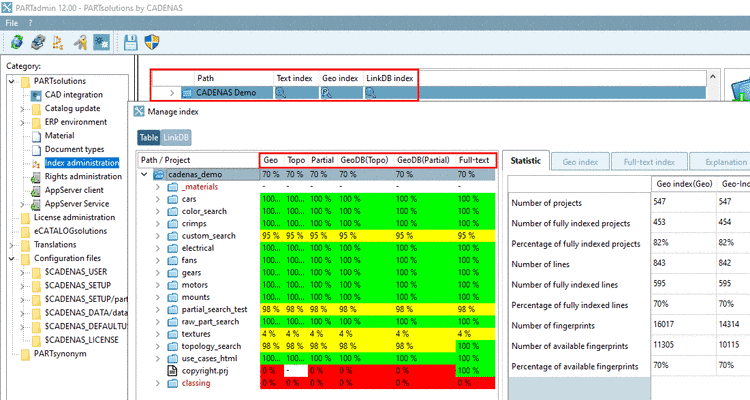Click the gears settings toolbar icon
Viewport: 750px width, 400px height.
(x=101, y=43)
